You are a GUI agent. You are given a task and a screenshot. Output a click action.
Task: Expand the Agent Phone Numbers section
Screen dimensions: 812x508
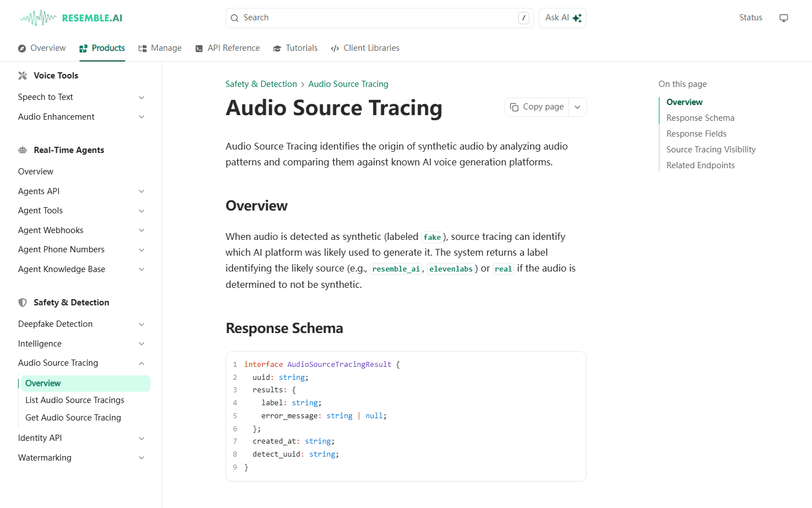[142, 250]
